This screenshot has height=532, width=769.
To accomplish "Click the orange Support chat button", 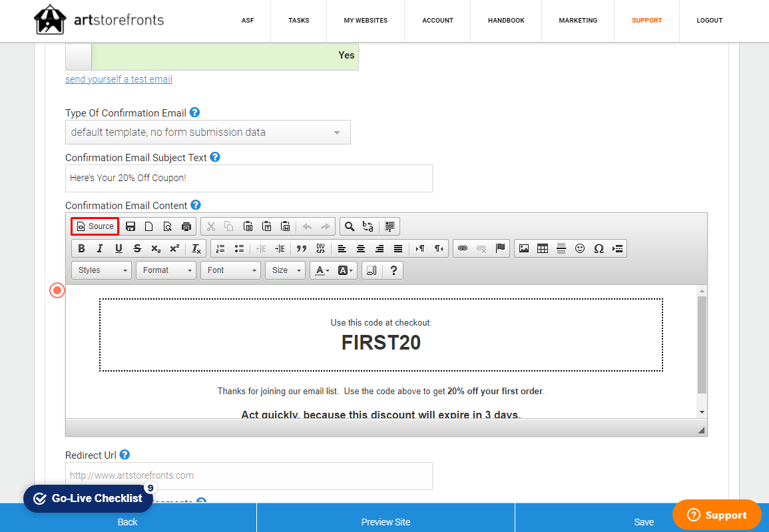I will (x=716, y=515).
